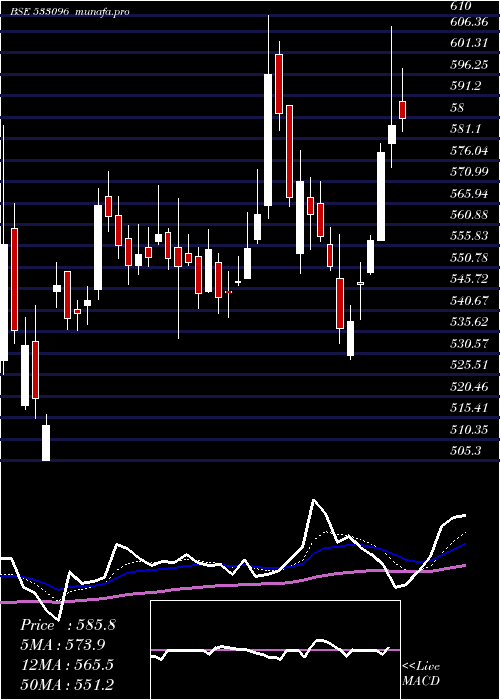Click the 570.99 price label
This screenshot has width=500, height=700.
coord(469,172)
